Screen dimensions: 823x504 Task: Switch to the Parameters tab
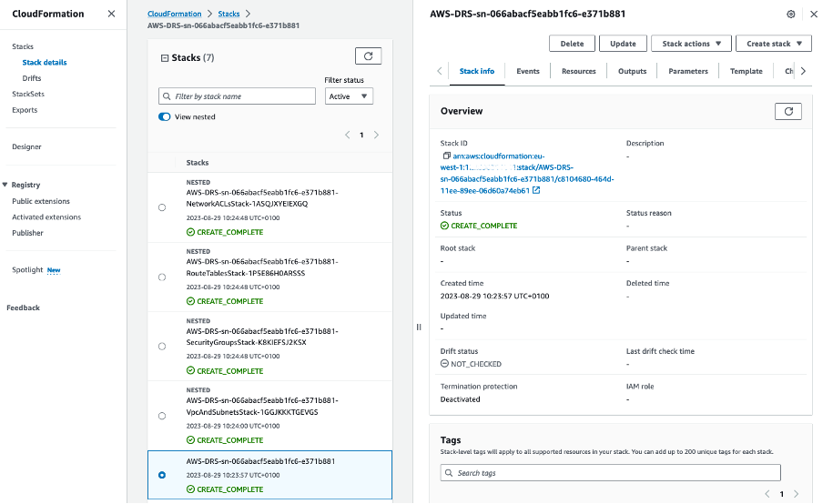[x=688, y=71]
